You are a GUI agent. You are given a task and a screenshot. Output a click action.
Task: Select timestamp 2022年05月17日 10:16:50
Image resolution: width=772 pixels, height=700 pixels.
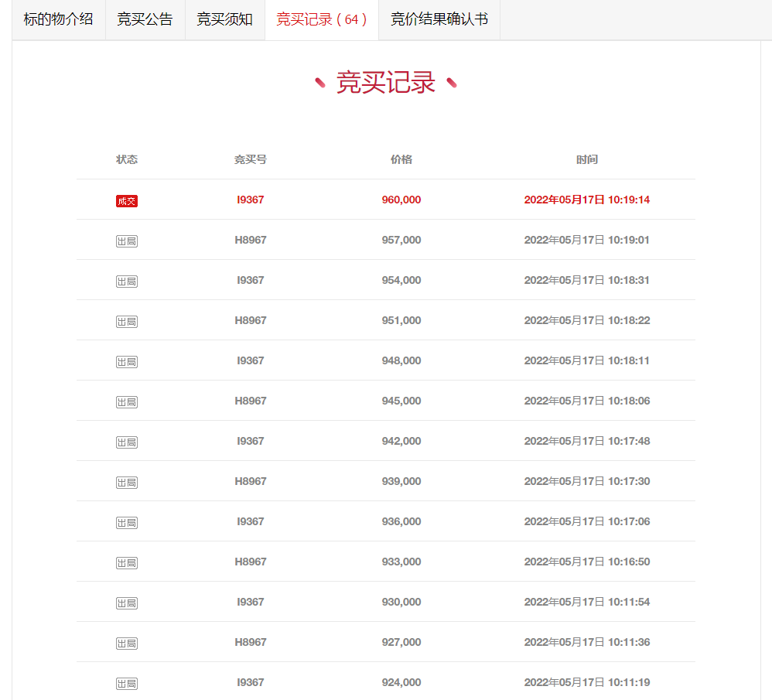click(587, 562)
